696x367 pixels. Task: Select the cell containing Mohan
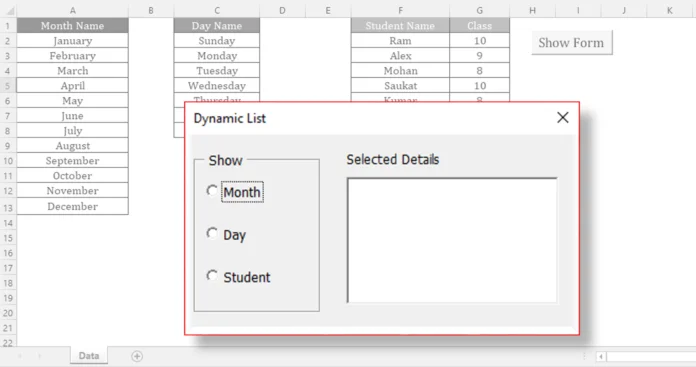click(400, 71)
